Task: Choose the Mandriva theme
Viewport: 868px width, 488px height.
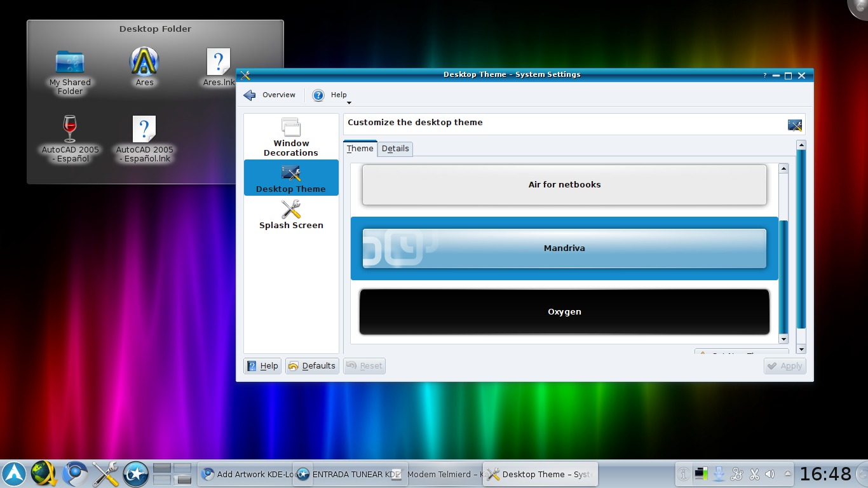Action: 564,248
